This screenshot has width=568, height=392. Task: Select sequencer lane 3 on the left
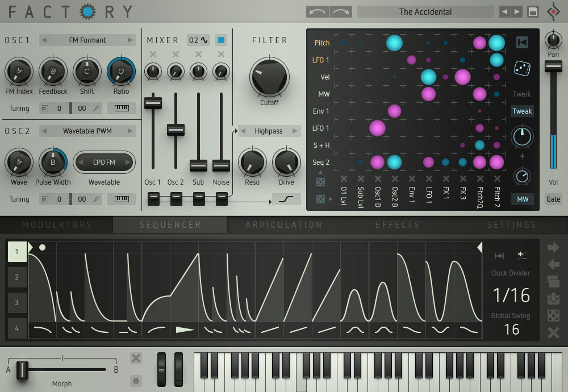coord(15,303)
